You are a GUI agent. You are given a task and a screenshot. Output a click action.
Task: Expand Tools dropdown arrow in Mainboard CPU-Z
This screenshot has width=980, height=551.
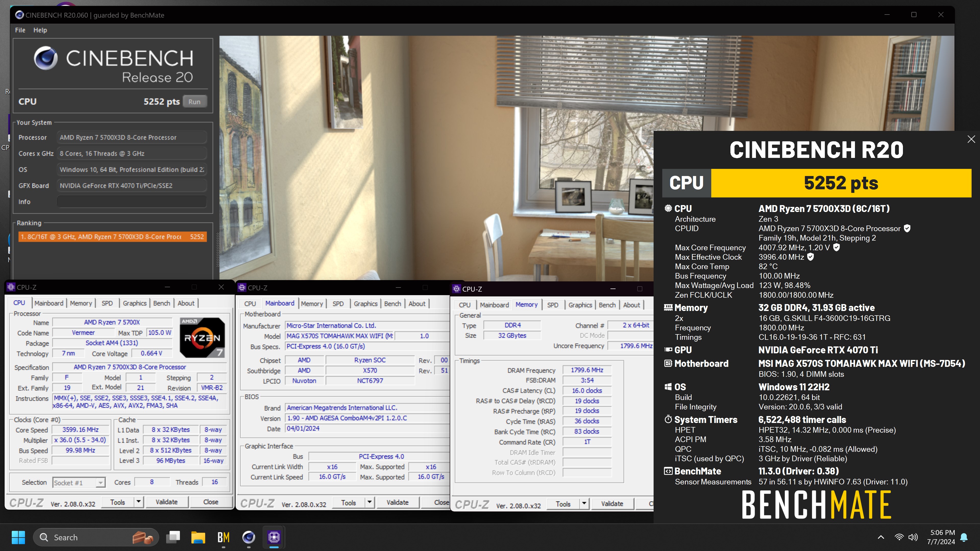click(369, 503)
